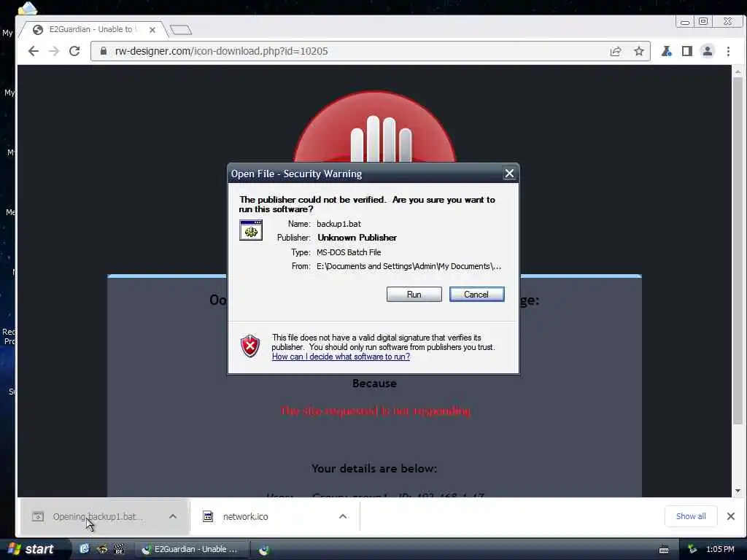
Task: Bookmark this page with the star icon
Action: pos(639,51)
